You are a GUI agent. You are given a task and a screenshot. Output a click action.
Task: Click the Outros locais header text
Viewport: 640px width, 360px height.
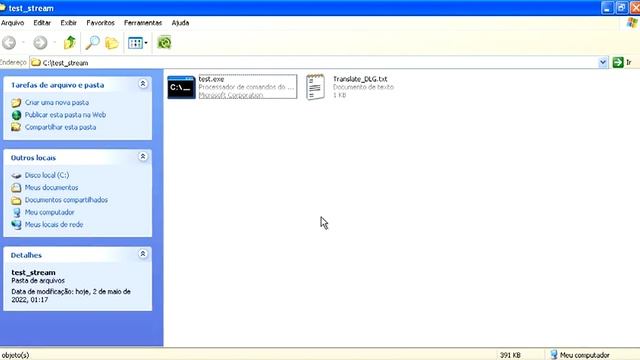pos(33,158)
